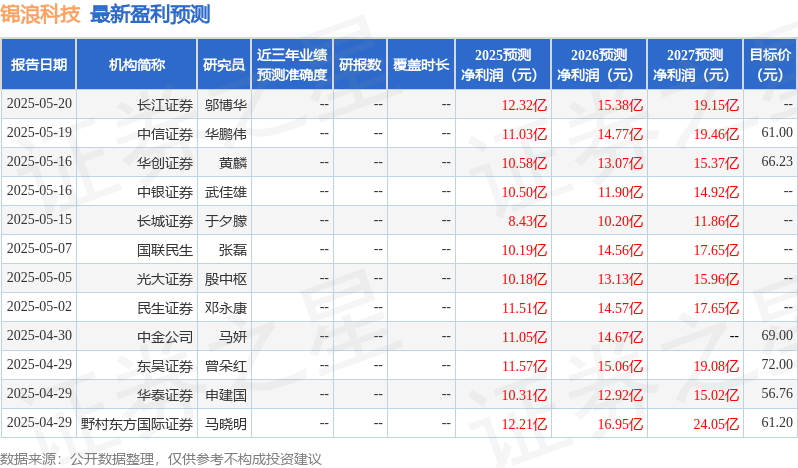This screenshot has height=468, width=798.
Task: Click the 19.46亿 profit value
Action: [716, 134]
